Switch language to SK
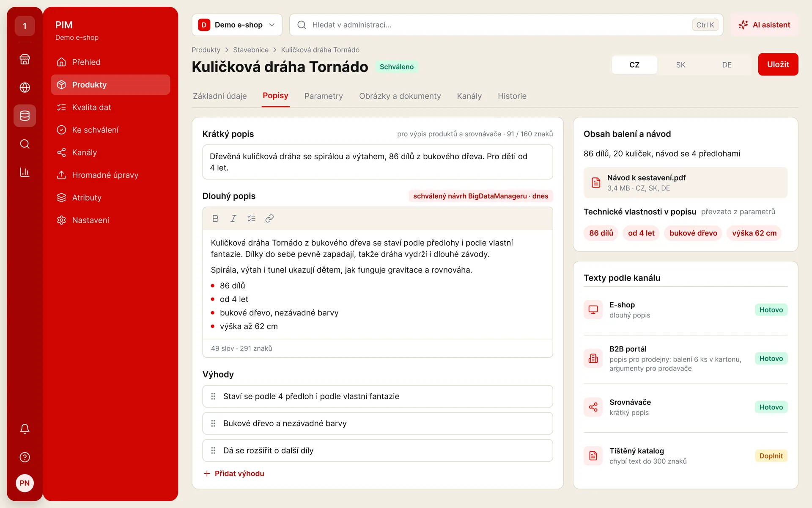Screen dimensions: 812x508 coord(680,65)
